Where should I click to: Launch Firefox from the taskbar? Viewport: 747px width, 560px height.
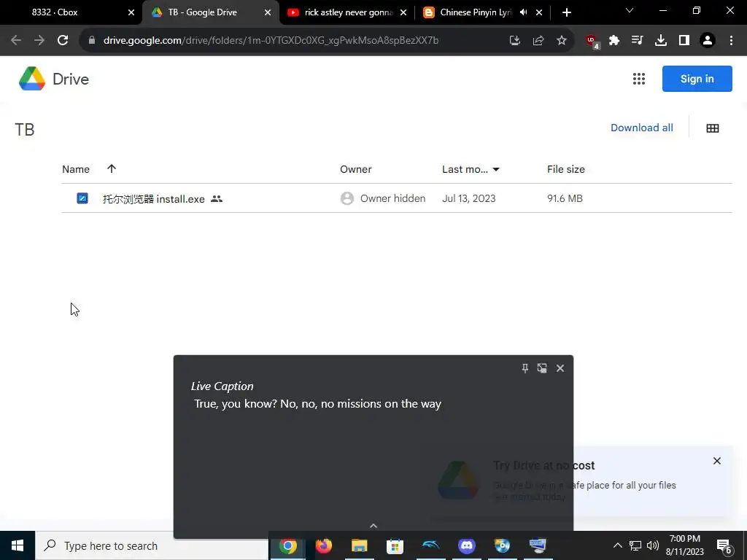coord(323,545)
